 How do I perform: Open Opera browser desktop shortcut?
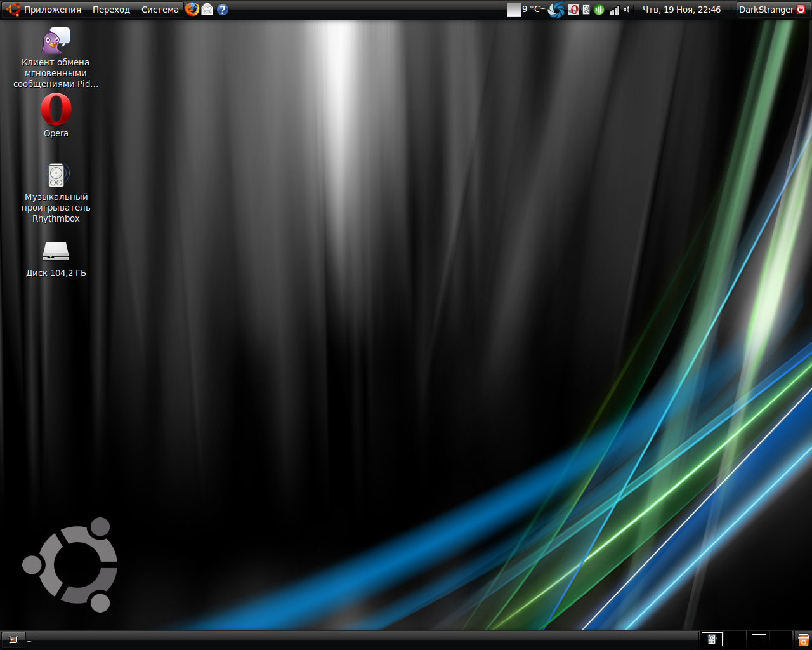click(x=56, y=110)
